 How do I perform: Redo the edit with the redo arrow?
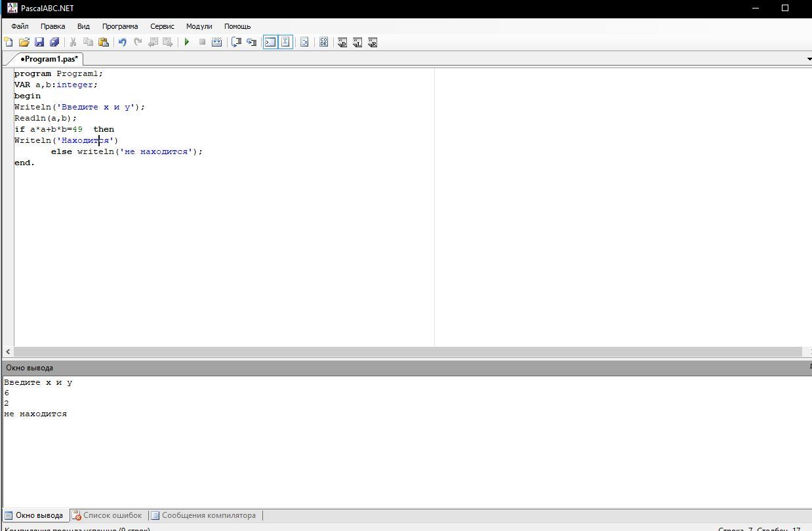point(138,42)
